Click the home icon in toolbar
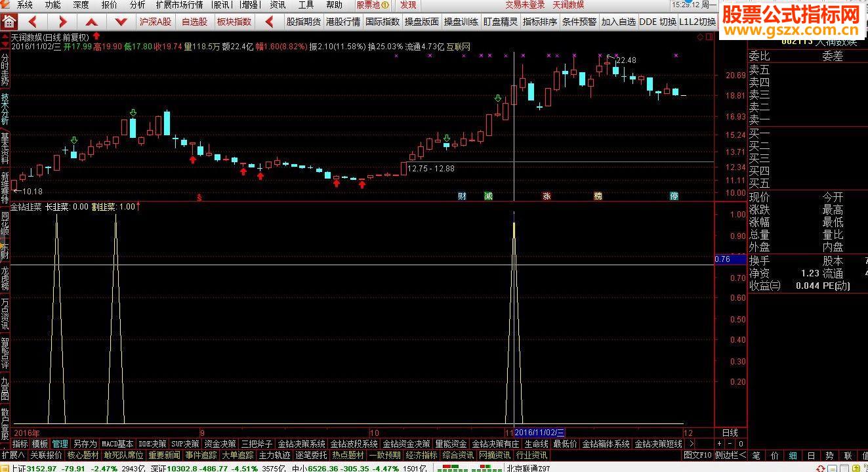 pyautogui.click(x=10, y=22)
